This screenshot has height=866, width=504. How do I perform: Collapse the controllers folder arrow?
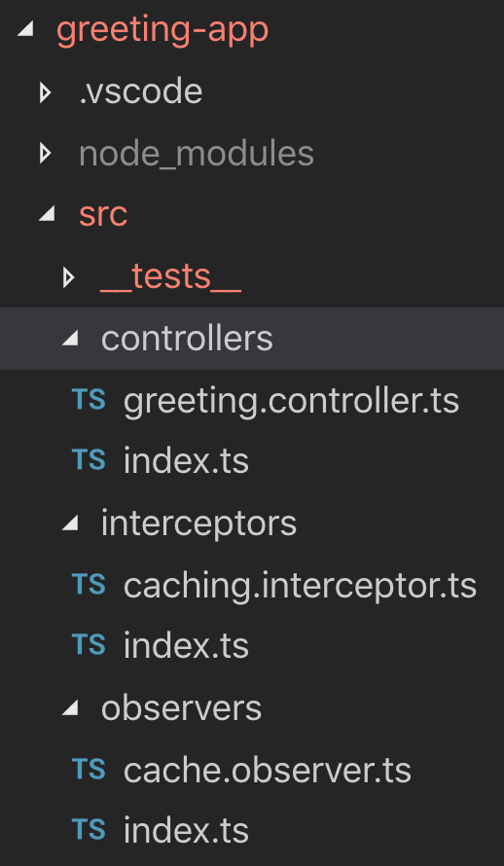coord(70,338)
